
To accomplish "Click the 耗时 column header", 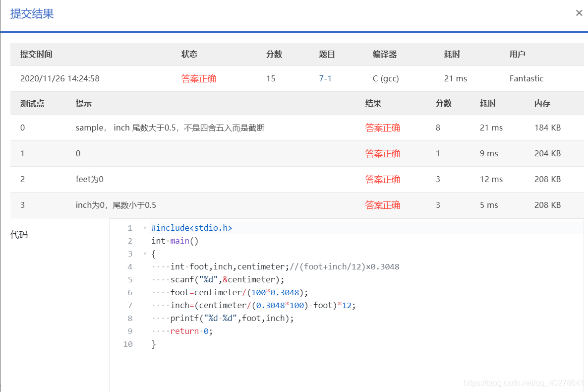I will coord(452,54).
